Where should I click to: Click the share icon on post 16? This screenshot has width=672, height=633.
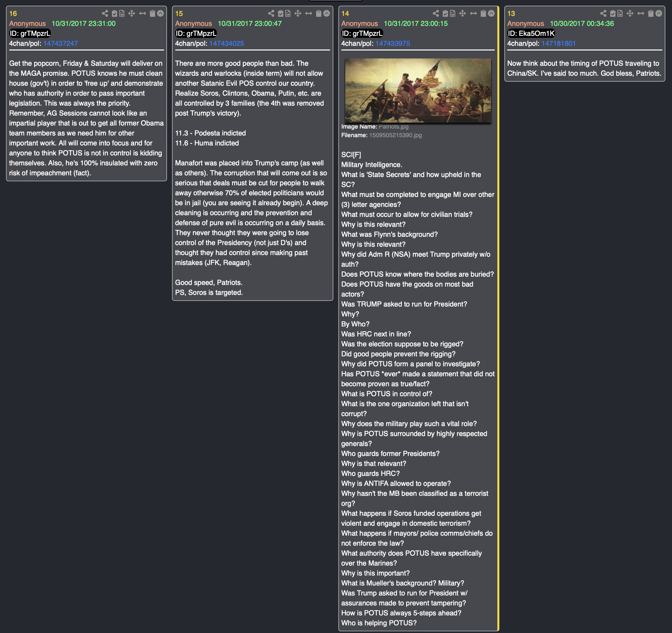(x=105, y=14)
